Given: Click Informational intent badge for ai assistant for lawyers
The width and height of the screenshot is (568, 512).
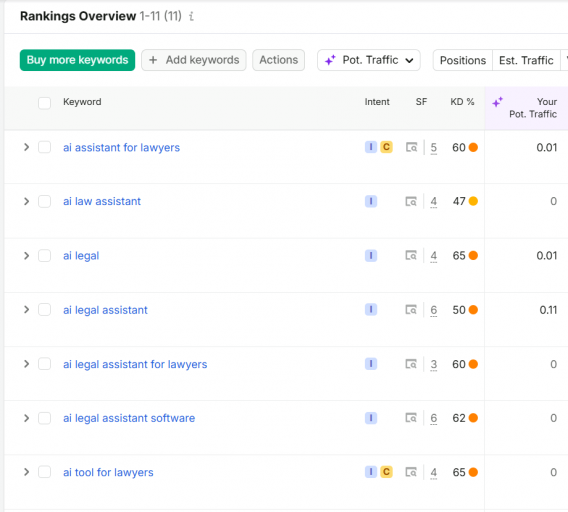Looking at the screenshot, I should coord(371,147).
